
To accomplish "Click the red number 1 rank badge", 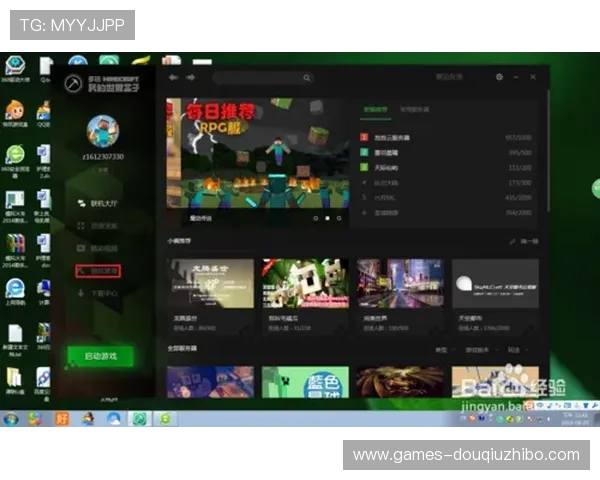I will [x=364, y=137].
